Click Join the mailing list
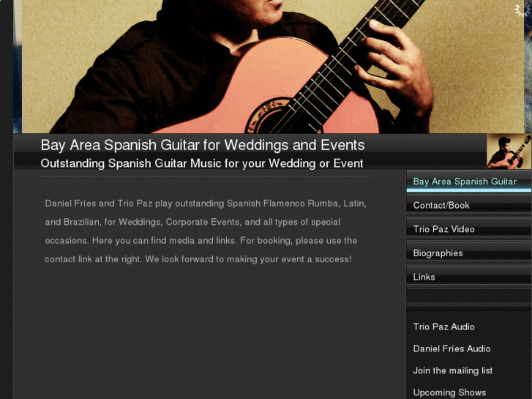Viewport: 532px width, 399px height. (453, 370)
